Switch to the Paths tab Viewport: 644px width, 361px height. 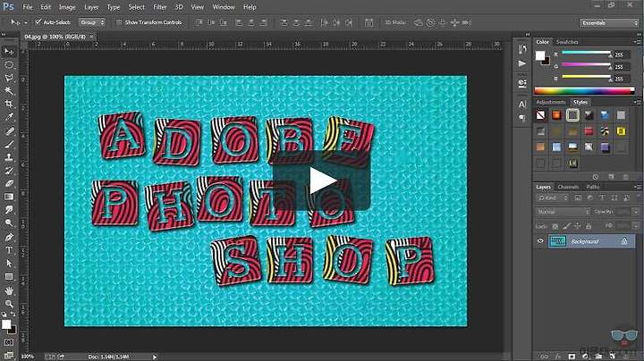coord(593,187)
